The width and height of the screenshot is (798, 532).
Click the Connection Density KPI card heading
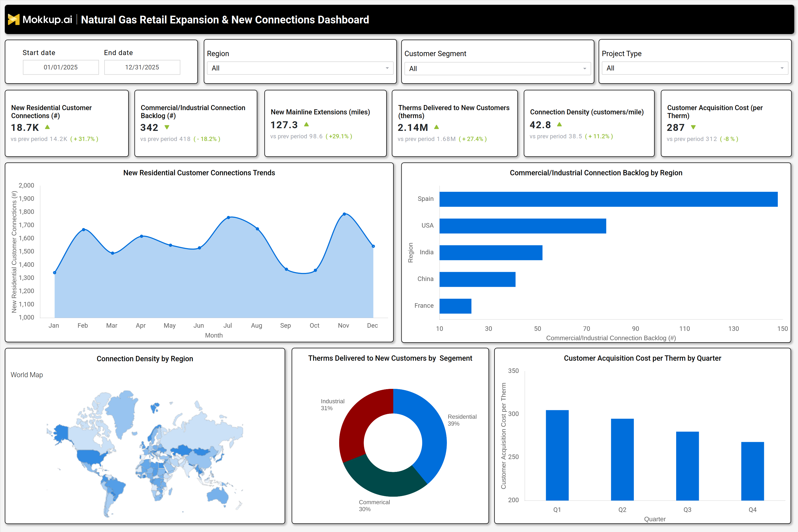pyautogui.click(x=587, y=112)
